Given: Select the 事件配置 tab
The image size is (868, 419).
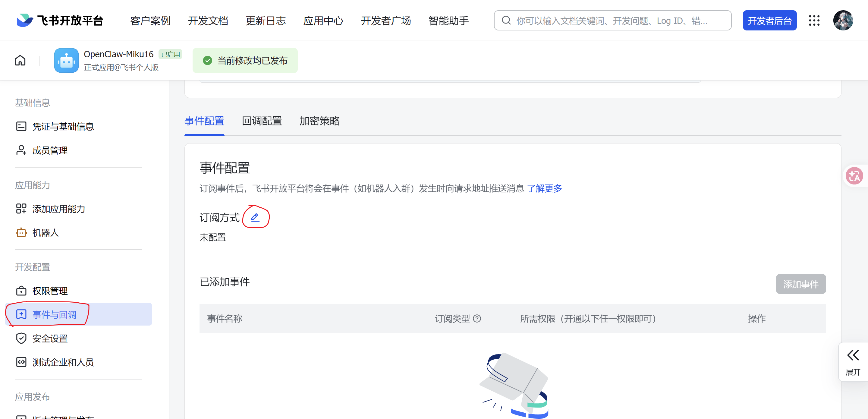Looking at the screenshot, I should click(x=204, y=121).
